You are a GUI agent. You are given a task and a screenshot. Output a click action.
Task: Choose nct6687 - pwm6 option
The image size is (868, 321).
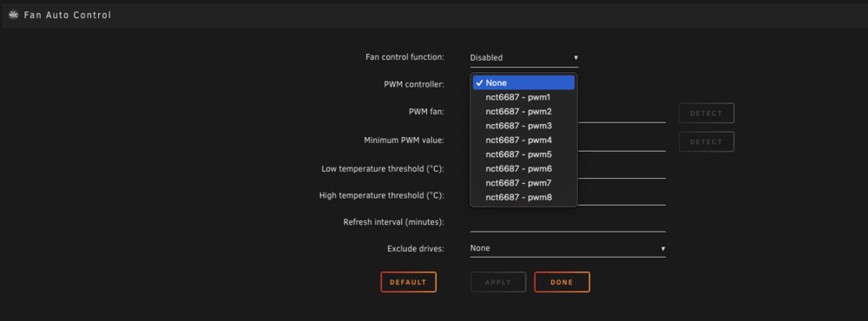[x=523, y=169]
